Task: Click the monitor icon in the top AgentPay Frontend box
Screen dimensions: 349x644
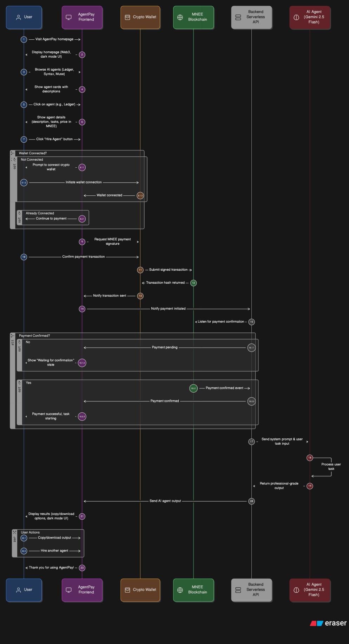Action: click(69, 17)
